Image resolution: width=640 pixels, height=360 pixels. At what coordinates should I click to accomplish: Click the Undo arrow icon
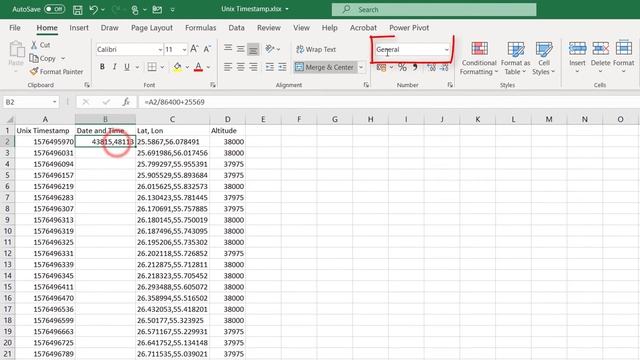(x=93, y=9)
